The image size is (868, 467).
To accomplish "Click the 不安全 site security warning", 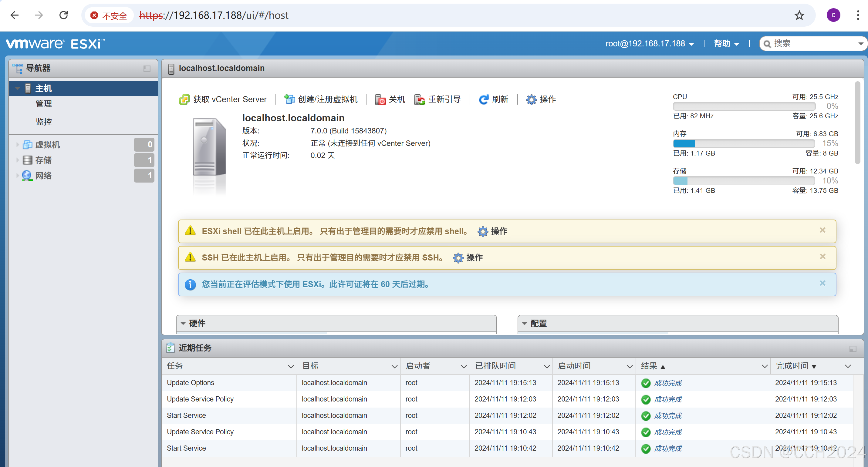I will click(x=109, y=15).
